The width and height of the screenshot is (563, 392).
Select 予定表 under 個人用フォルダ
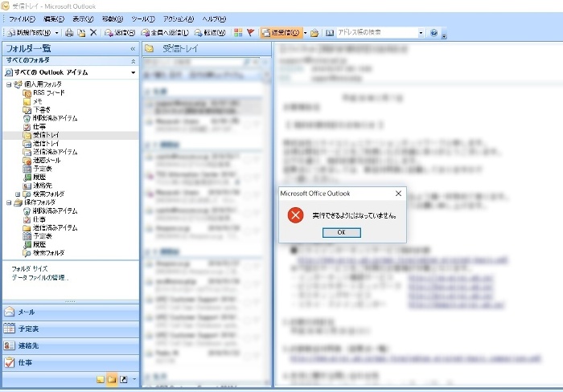[43, 169]
